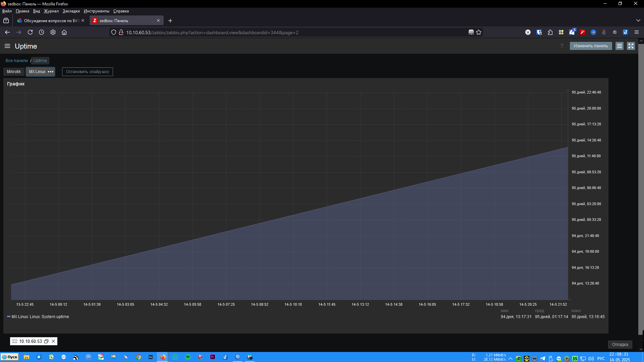644x362 pixels.
Task: Open the Вид menu
Action: [37, 11]
